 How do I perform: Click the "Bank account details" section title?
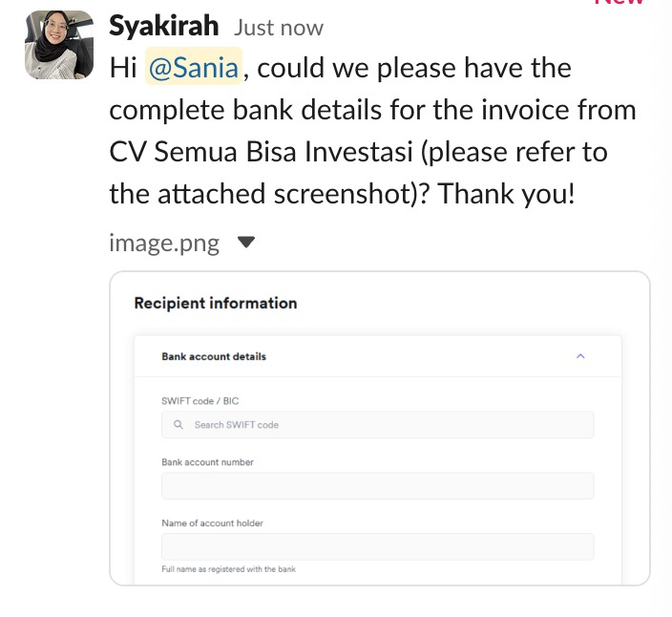[x=214, y=356]
